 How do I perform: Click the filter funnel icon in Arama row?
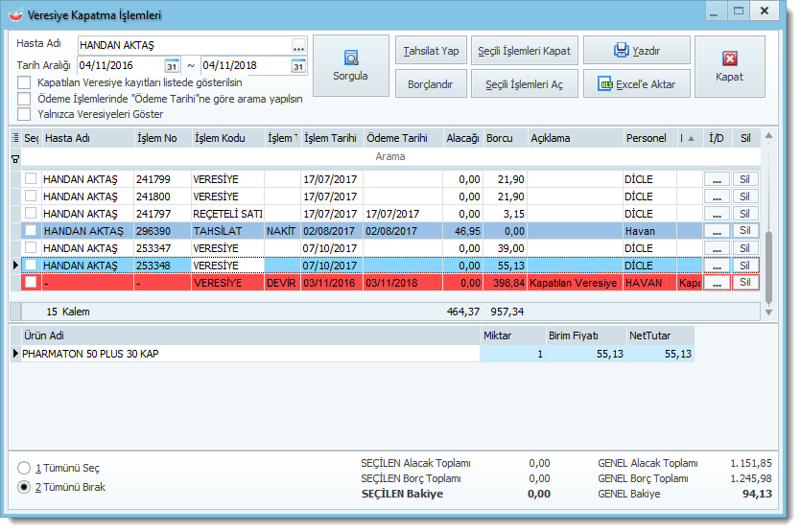point(15,159)
